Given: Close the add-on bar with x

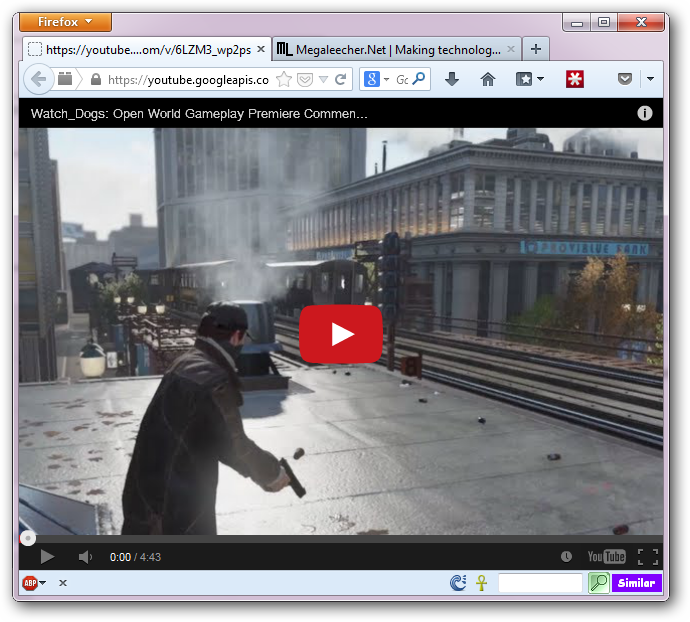Looking at the screenshot, I should pos(63,583).
